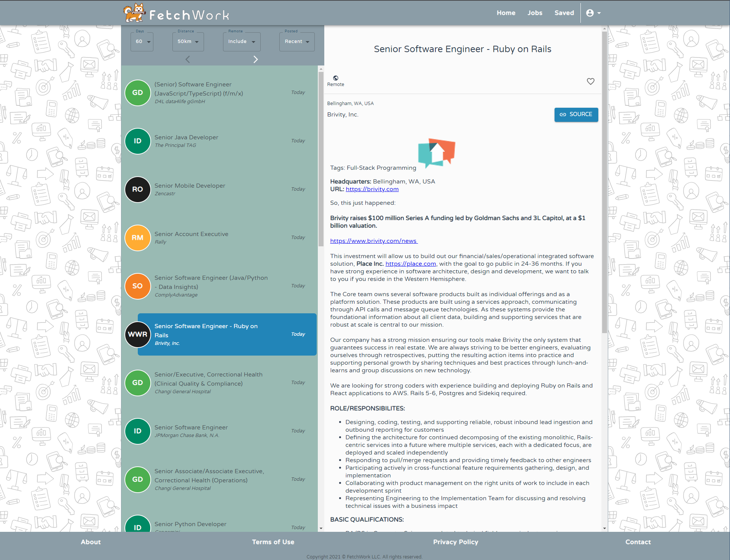Viewport: 730px width, 560px height.
Task: Open the Distance dropdown set to 50km
Action: click(188, 41)
